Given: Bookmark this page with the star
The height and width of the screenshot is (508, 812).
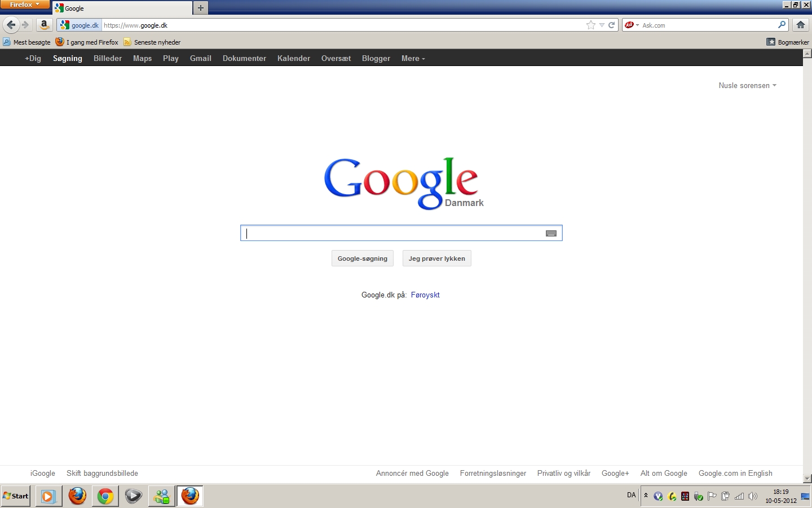Looking at the screenshot, I should tap(590, 25).
